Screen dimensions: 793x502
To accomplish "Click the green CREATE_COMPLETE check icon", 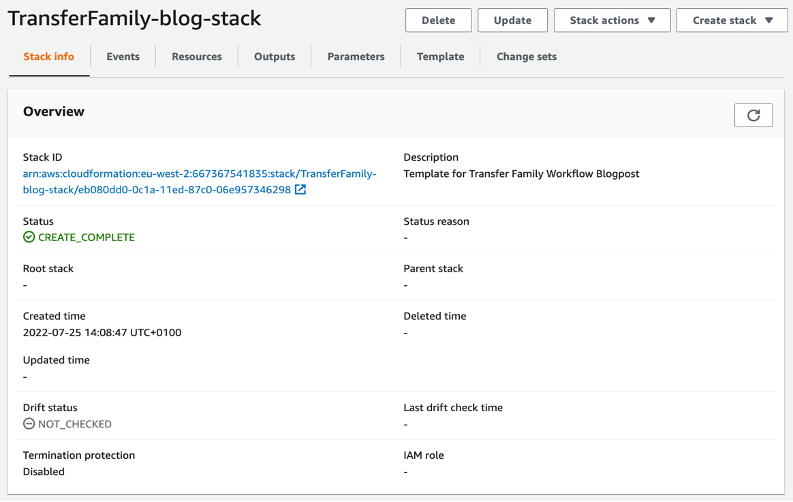I will coord(29,237).
